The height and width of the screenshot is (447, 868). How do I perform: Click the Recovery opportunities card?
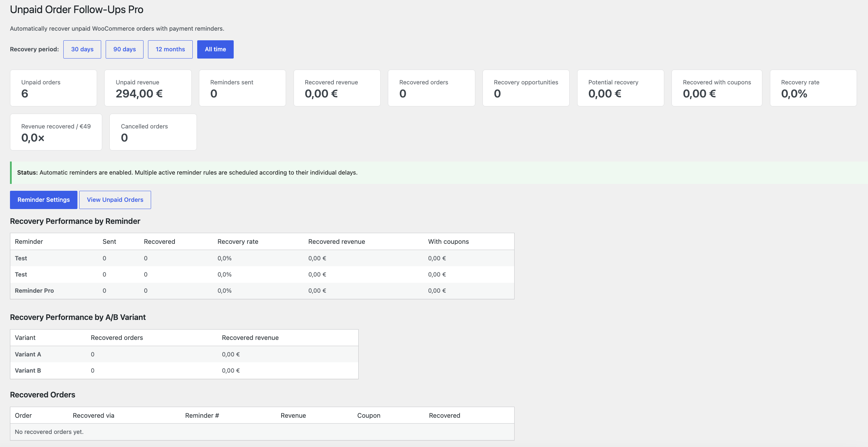point(526,88)
